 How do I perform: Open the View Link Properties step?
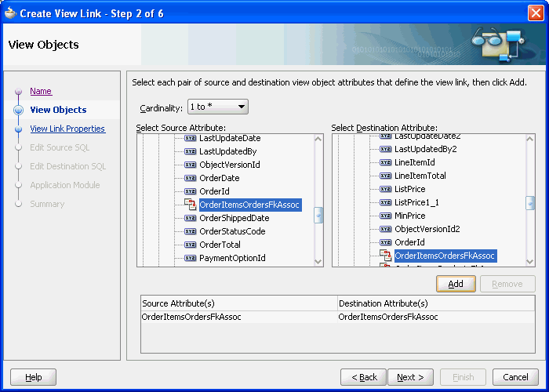coord(67,129)
